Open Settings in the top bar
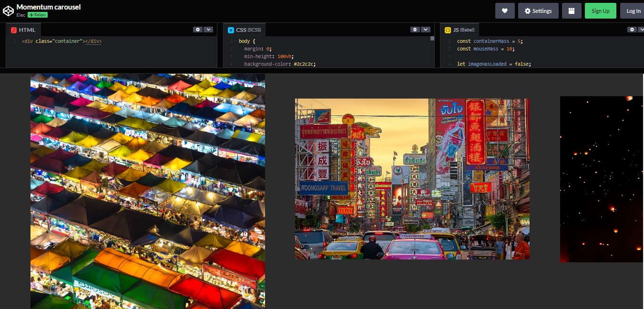This screenshot has height=309, width=644. coord(538,10)
